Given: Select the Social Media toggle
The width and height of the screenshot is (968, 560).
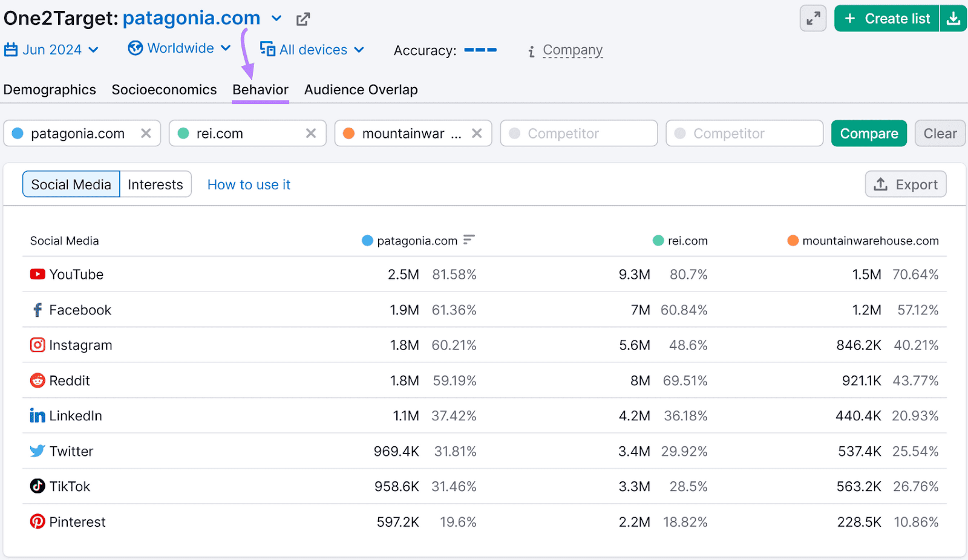Looking at the screenshot, I should point(71,184).
